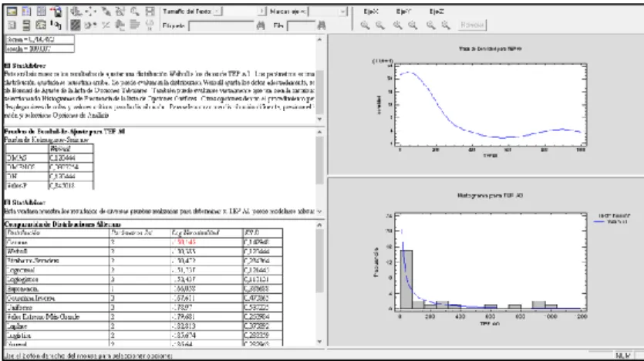644x361 pixels.
Task: Click the right arrow button before Marcar ejes
Action: pos(261,12)
